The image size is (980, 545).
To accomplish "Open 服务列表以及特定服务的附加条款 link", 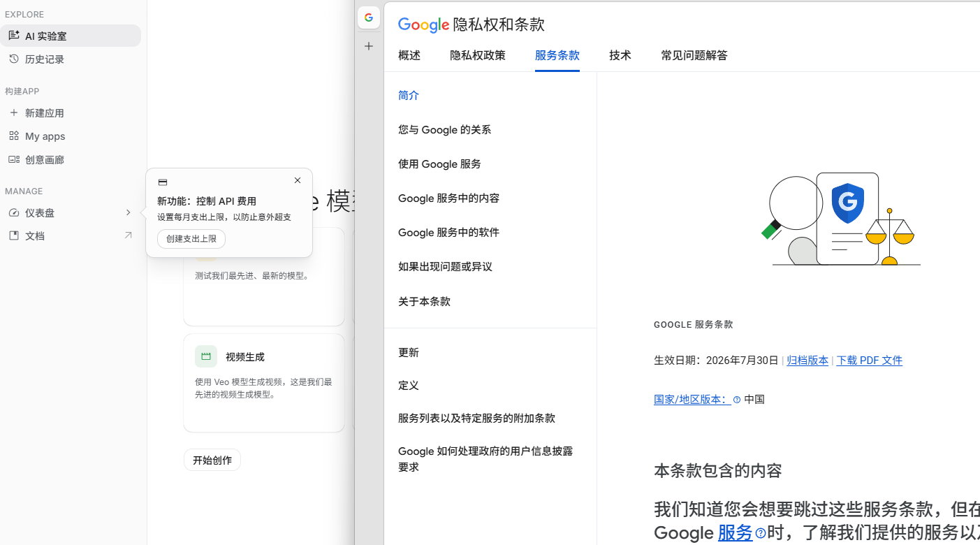I will point(477,419).
